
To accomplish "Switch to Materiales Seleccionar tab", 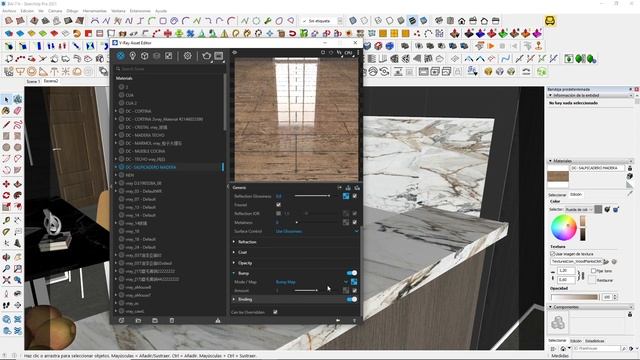I will click(557, 195).
